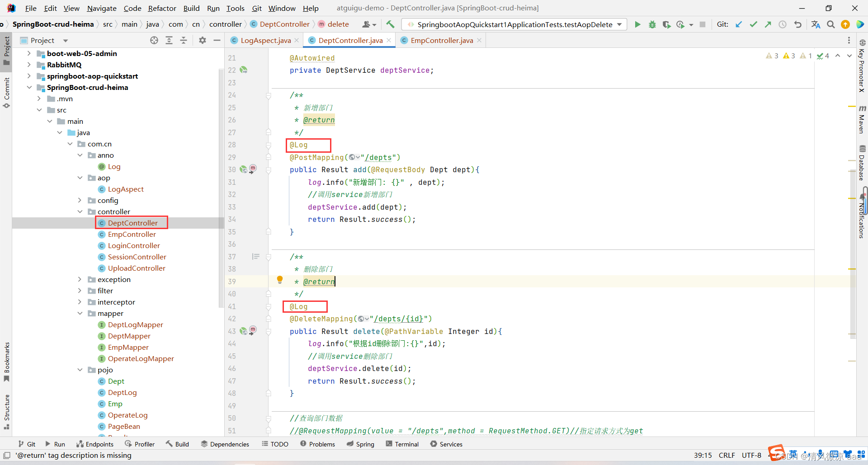The width and height of the screenshot is (868, 465).
Task: Toggle Bookmarks tool window
Action: click(x=6, y=362)
